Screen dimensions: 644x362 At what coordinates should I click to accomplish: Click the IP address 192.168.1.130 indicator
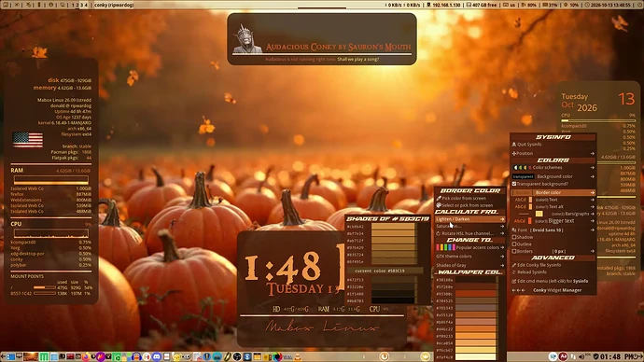coord(443,5)
